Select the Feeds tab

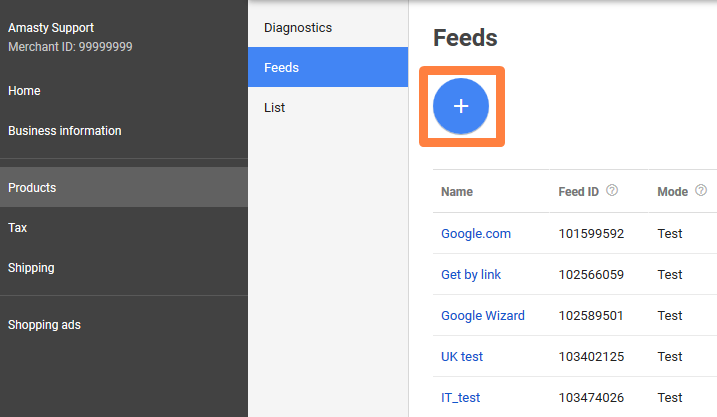pos(282,68)
